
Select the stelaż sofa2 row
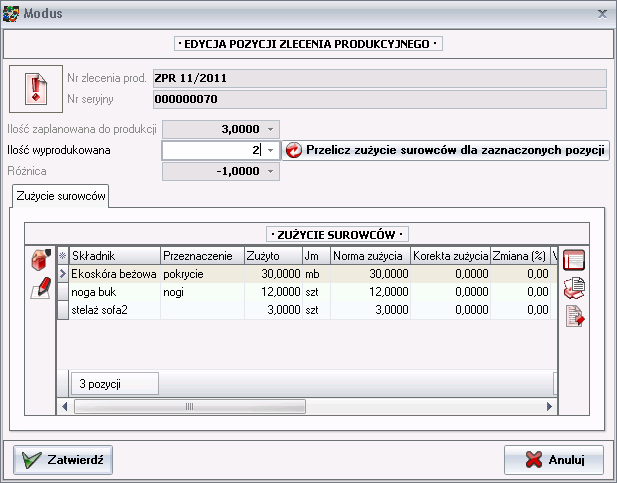tap(110, 311)
